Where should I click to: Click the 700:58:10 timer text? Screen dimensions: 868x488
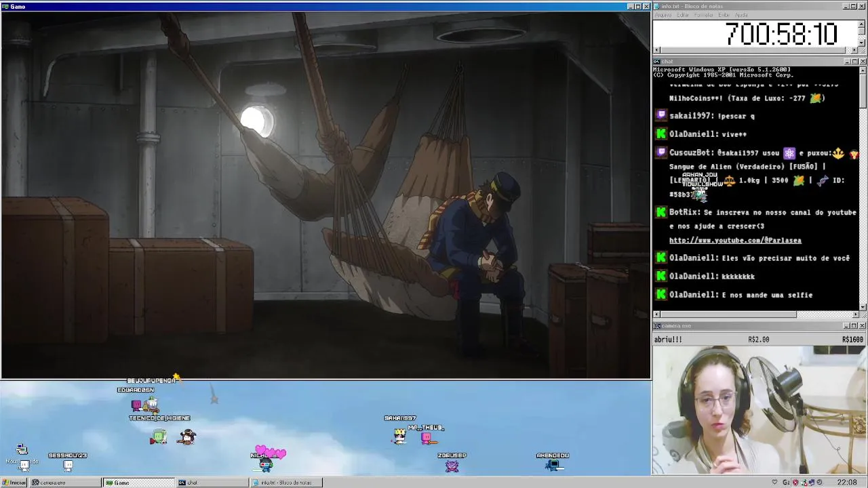(x=781, y=34)
